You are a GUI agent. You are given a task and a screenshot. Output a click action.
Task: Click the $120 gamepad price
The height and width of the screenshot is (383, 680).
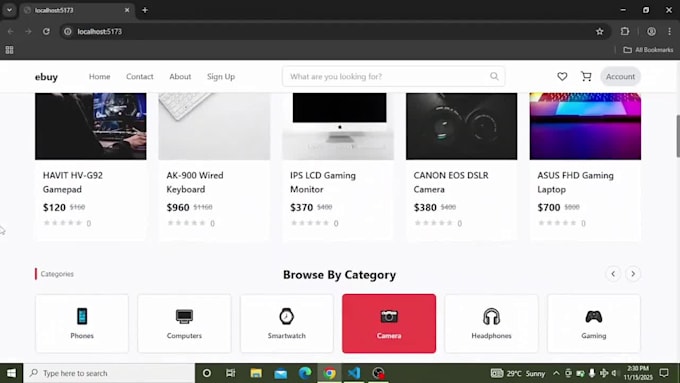54,207
